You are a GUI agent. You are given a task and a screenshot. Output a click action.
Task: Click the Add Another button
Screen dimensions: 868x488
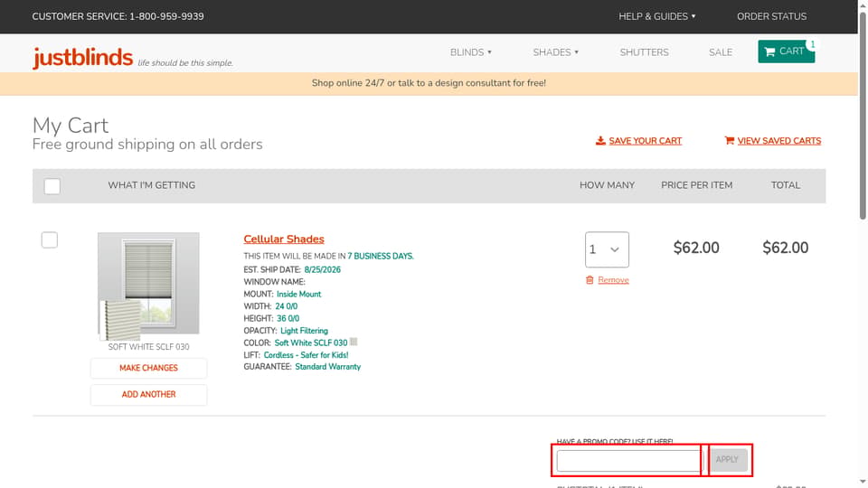pyautogui.click(x=148, y=395)
